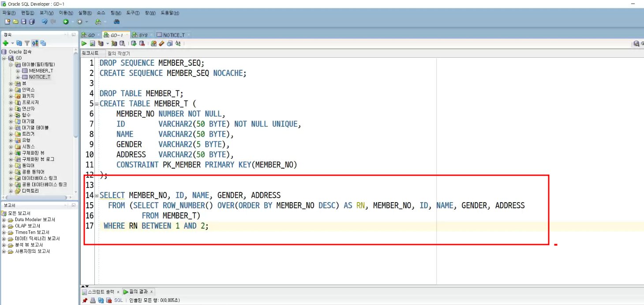The image size is (644, 305).
Task: Collapse the CREATE TABLE code fold marker
Action: 97,104
